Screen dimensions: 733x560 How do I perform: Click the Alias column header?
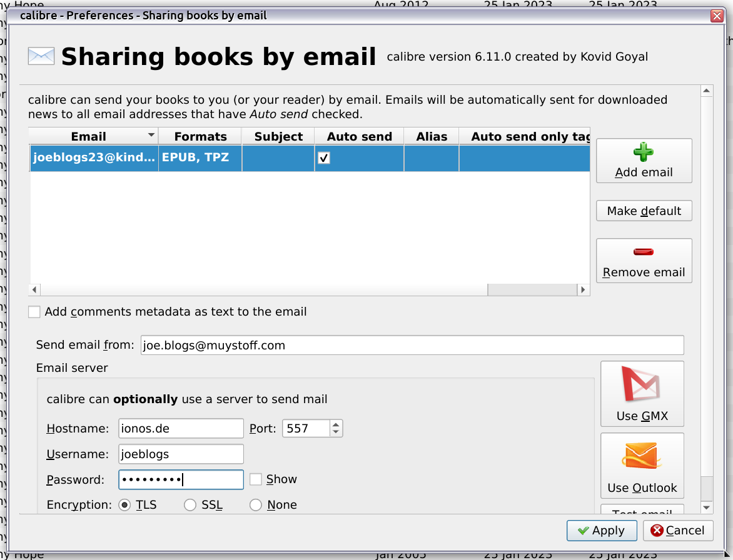432,136
